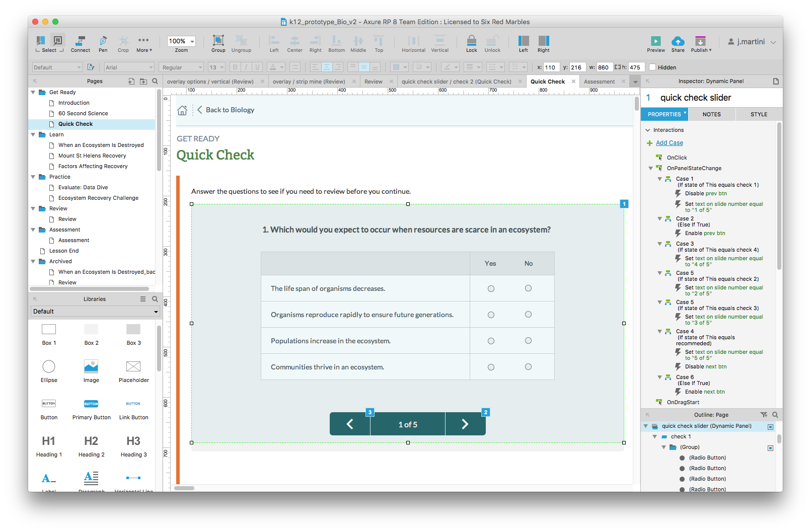Select the Pen tool

pos(103,41)
